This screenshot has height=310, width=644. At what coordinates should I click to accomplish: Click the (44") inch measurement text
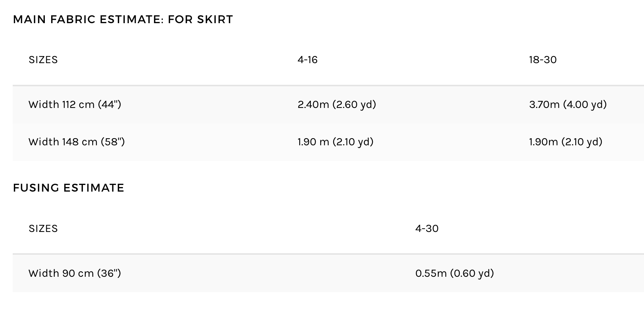tap(109, 104)
